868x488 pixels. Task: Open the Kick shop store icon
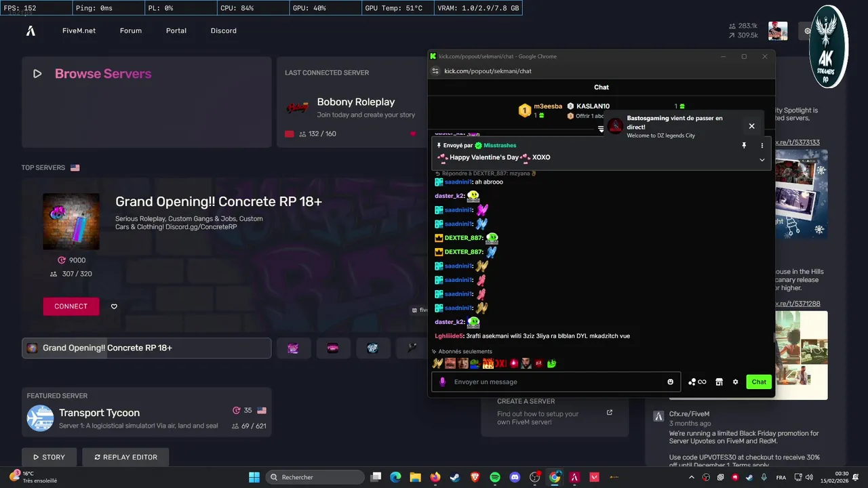(719, 382)
